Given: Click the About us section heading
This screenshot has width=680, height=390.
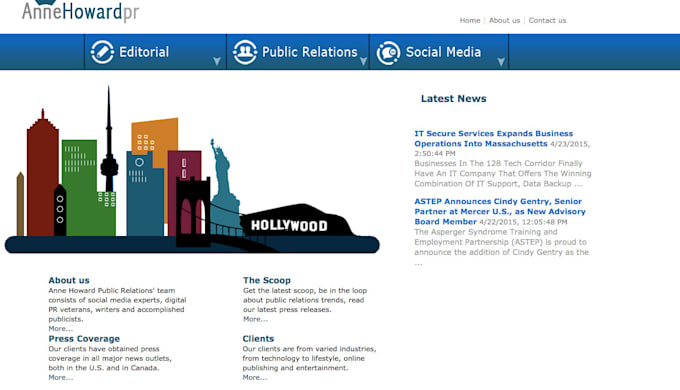Looking at the screenshot, I should point(69,280).
